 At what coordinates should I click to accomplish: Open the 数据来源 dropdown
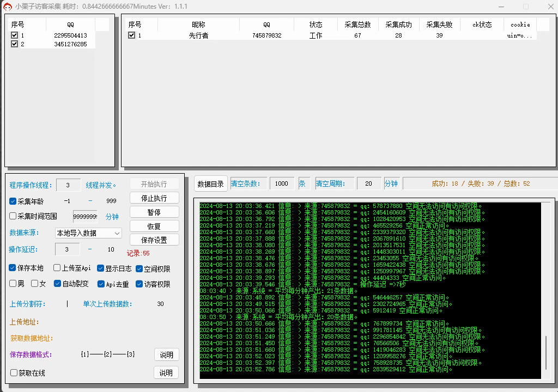(88, 233)
